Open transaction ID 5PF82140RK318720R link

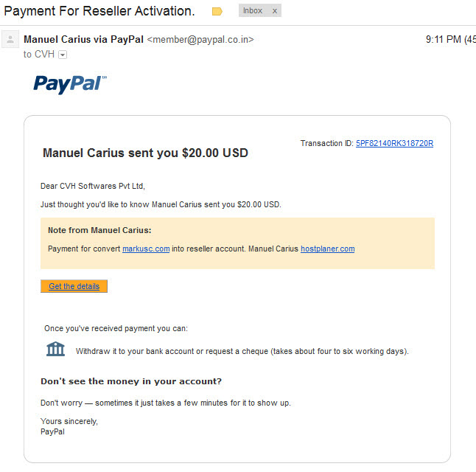[x=394, y=143]
